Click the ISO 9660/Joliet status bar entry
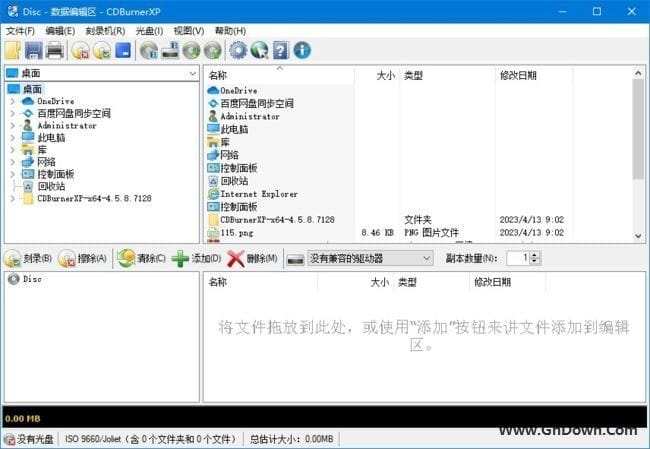The image size is (650, 449). pyautogui.click(x=153, y=439)
